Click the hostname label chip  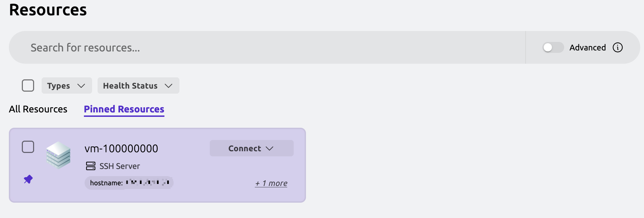129,183
